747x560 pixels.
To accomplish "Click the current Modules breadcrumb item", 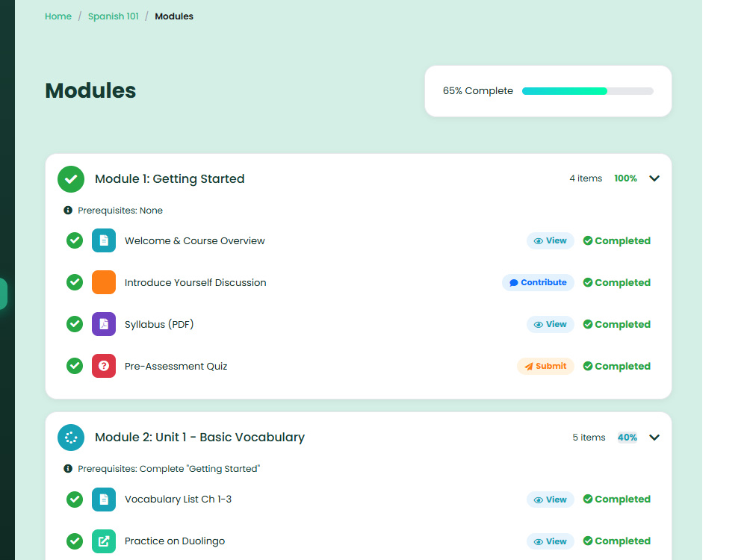I will (x=174, y=16).
